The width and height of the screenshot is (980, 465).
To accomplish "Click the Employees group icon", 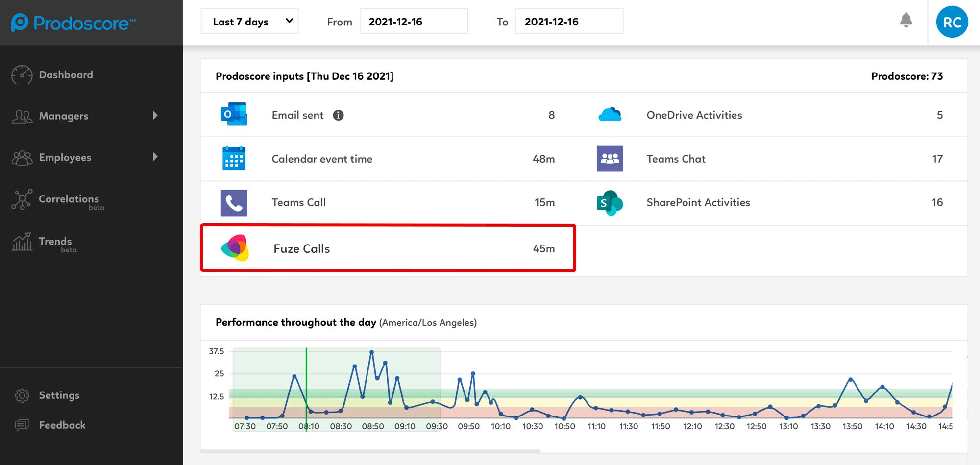I will 22,158.
